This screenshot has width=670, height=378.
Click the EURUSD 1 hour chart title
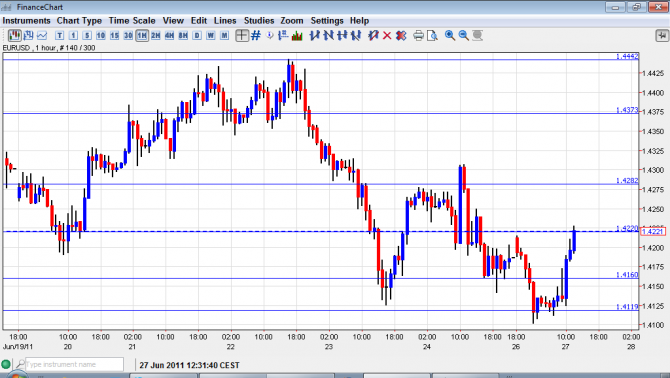(49, 48)
